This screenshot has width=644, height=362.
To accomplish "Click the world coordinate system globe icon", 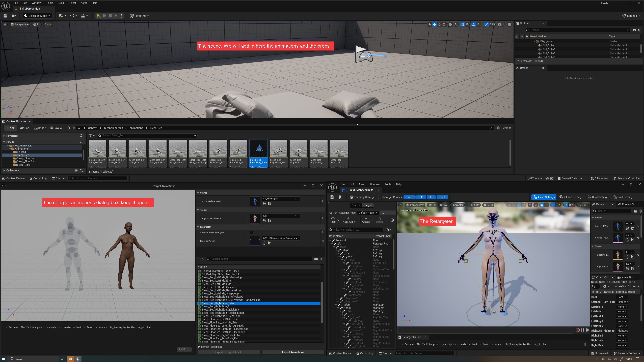I will tap(450, 24).
